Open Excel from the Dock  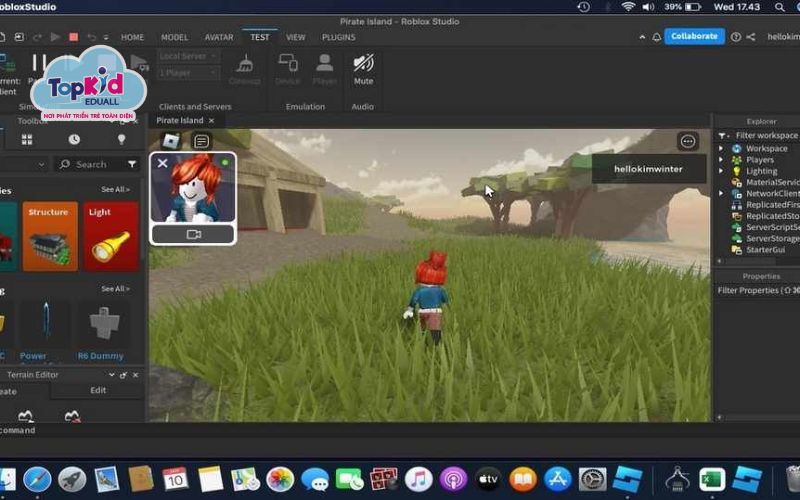point(712,480)
